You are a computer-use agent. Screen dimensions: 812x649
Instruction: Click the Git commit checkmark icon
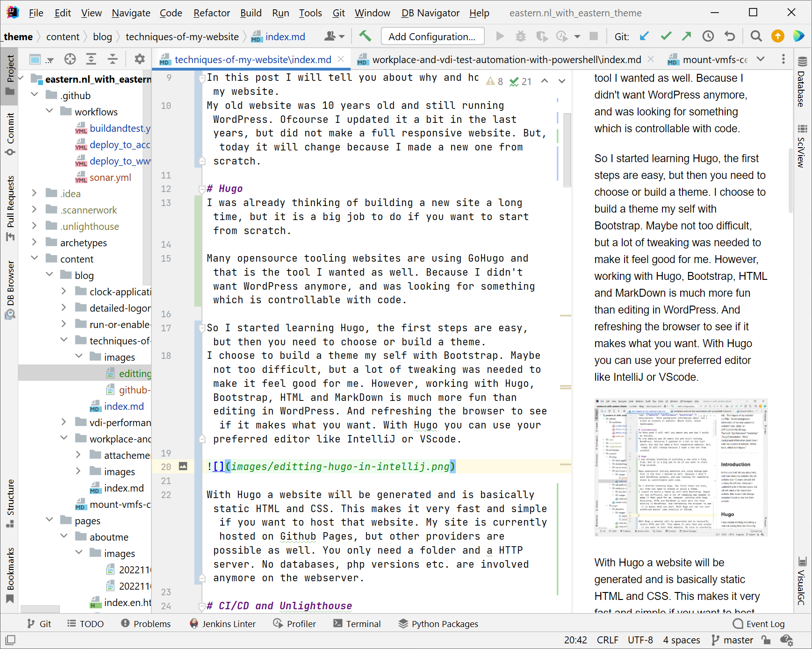(x=666, y=36)
